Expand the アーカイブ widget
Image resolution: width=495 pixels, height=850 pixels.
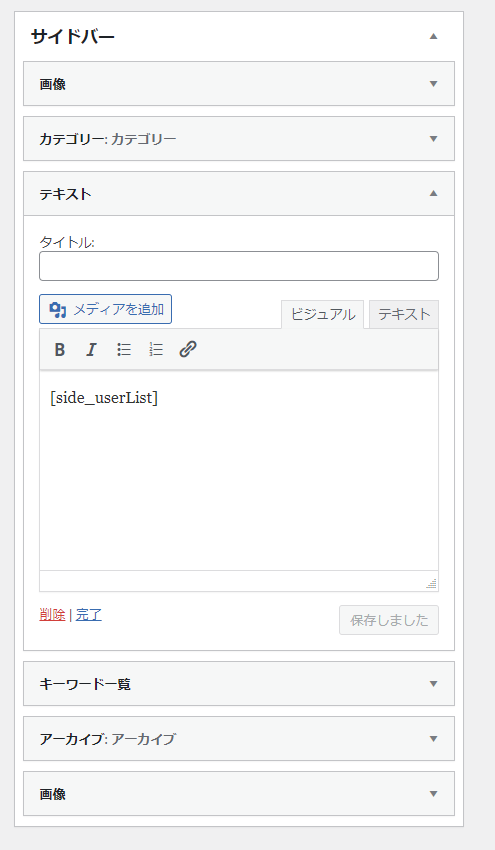[x=239, y=738]
